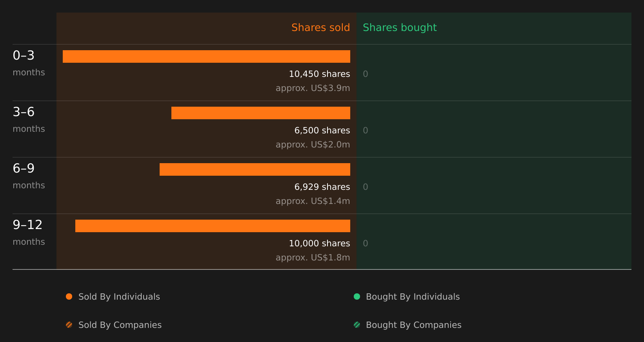644x342 pixels.
Task: Select the Bought By Individuals legend label
Action: [413, 297]
